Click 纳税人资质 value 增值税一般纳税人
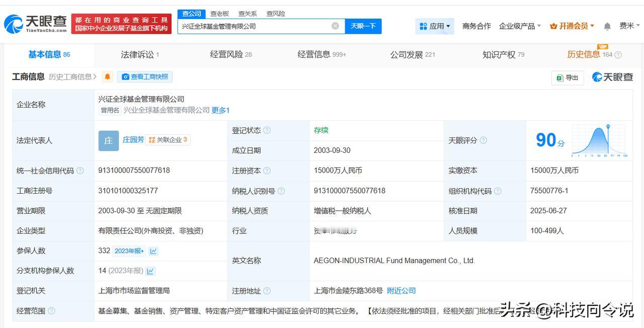 (x=343, y=211)
